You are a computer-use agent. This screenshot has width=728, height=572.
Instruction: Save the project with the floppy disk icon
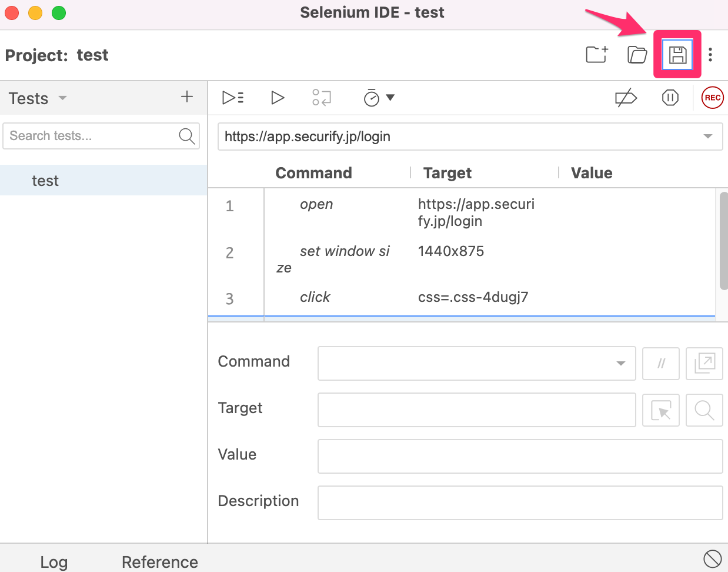tap(677, 55)
